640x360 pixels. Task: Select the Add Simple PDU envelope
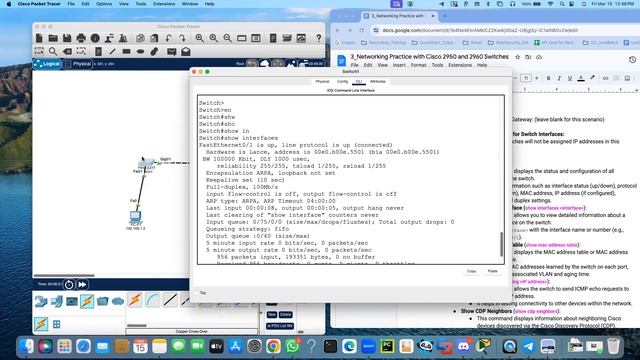[x=171, y=51]
